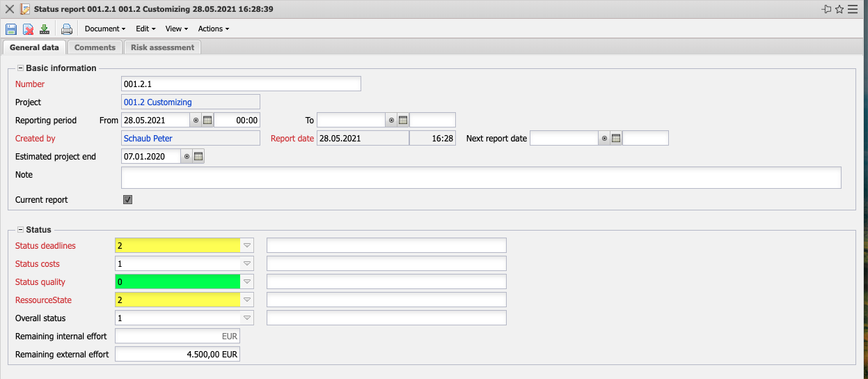The image size is (868, 379).
Task: Collapse the Status section
Action: 20,230
